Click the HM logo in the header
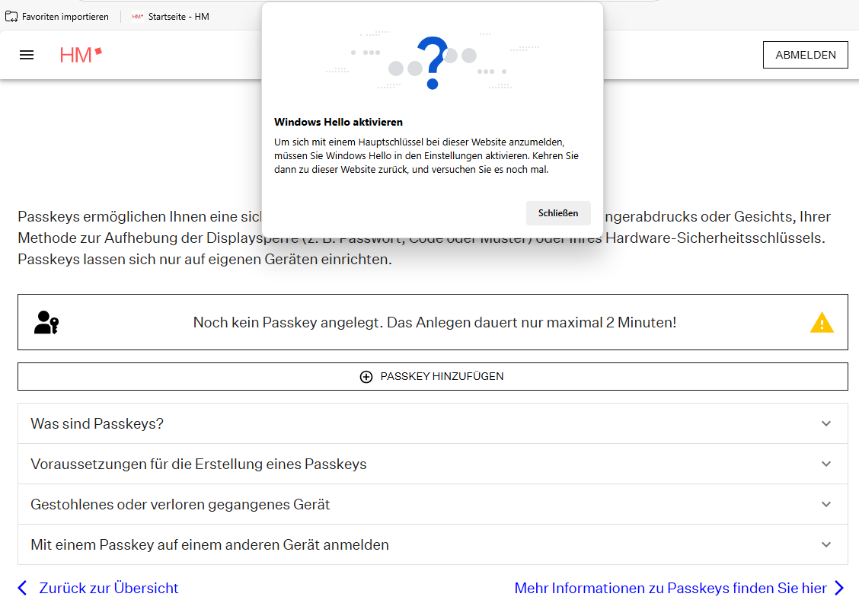859x616 pixels. point(81,55)
